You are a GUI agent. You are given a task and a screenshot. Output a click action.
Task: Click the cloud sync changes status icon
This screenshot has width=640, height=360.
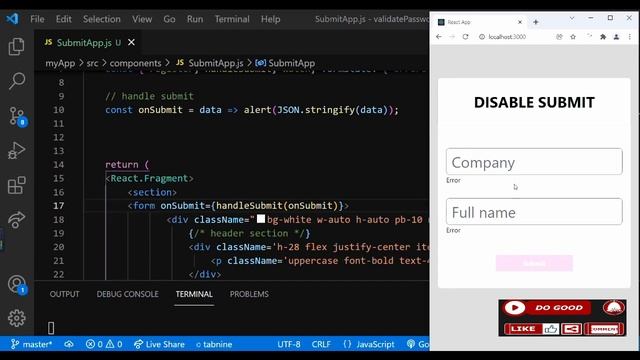69,344
